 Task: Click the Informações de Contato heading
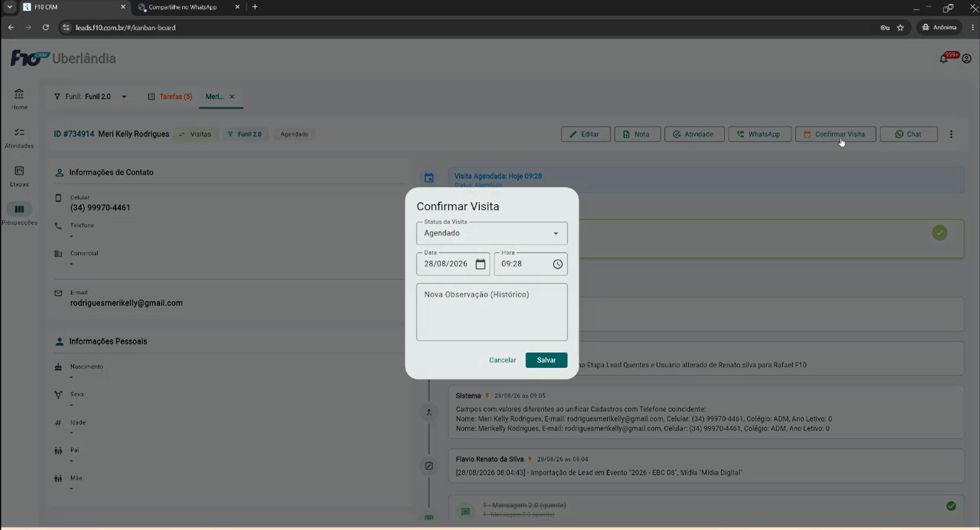click(111, 172)
